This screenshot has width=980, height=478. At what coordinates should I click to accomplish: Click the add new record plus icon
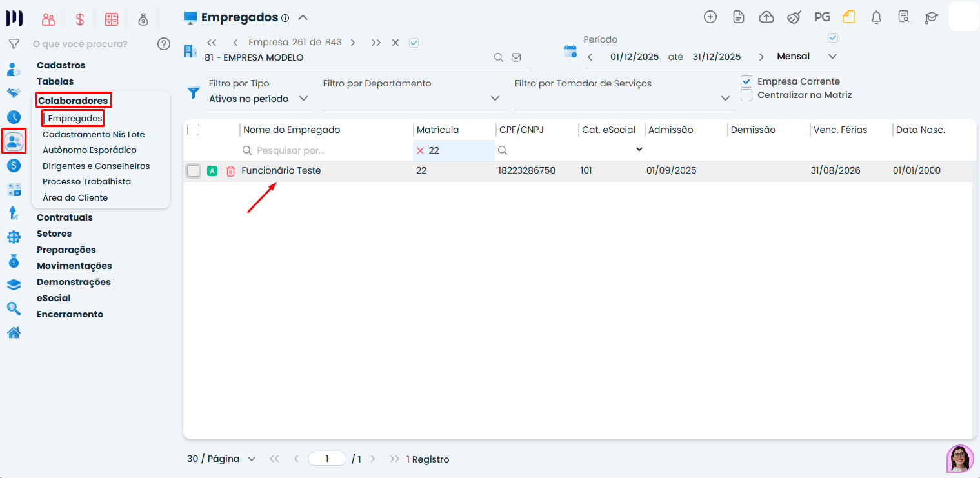710,17
